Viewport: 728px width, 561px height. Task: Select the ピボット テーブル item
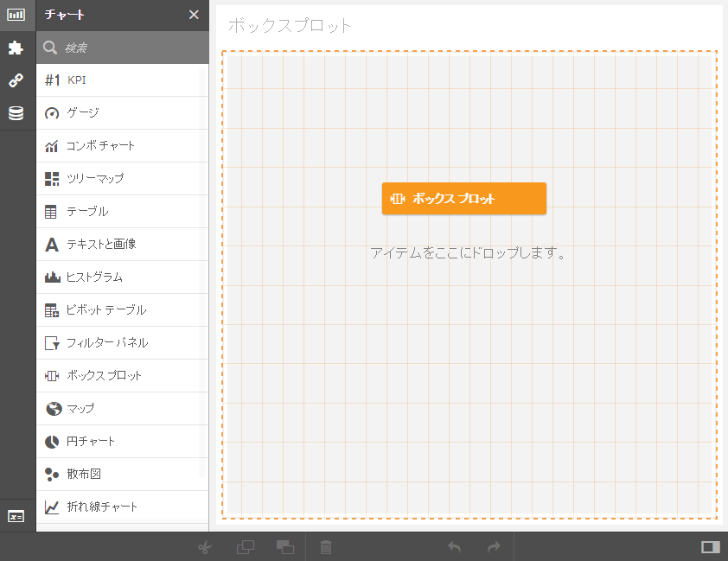pyautogui.click(x=123, y=310)
